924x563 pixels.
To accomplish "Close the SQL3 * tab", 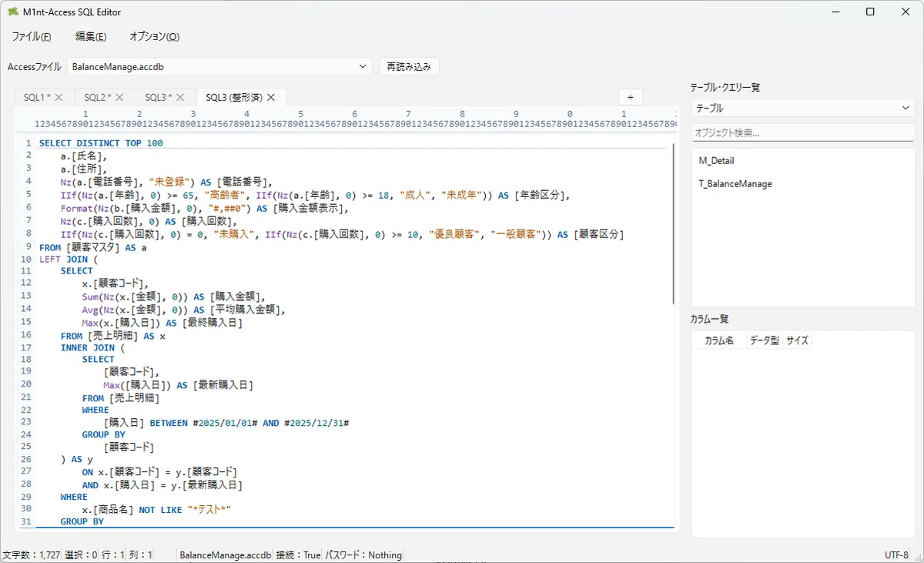I will 180,97.
